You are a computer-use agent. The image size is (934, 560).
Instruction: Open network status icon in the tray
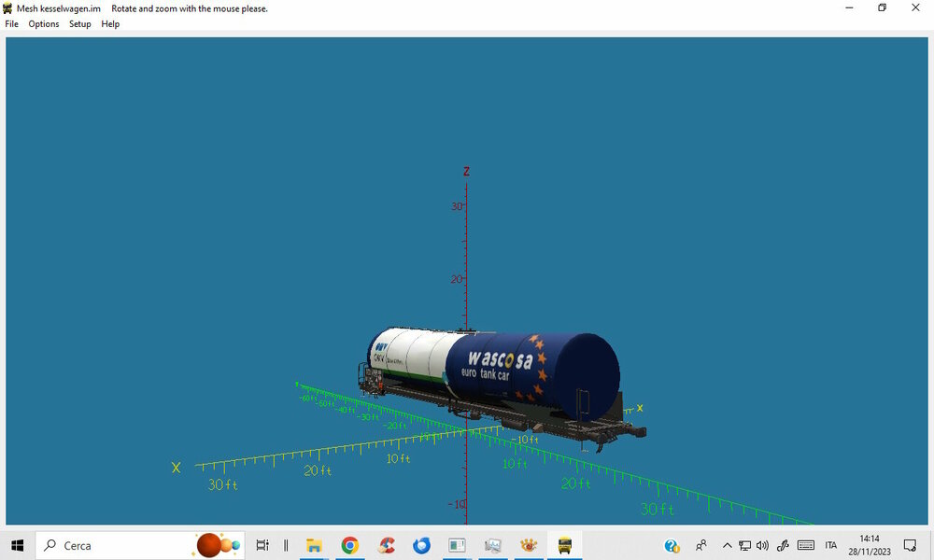coord(744,545)
